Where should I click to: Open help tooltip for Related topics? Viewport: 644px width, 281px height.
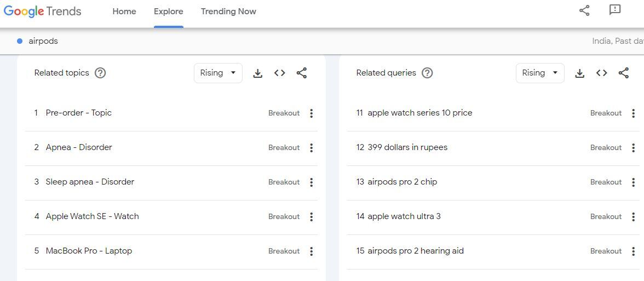pos(100,73)
